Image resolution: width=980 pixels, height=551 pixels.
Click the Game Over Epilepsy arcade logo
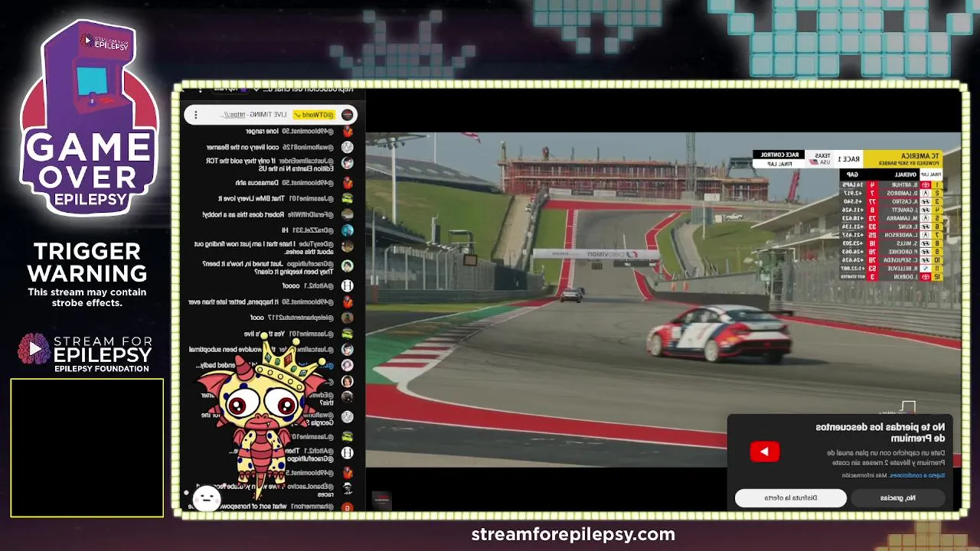point(88,117)
